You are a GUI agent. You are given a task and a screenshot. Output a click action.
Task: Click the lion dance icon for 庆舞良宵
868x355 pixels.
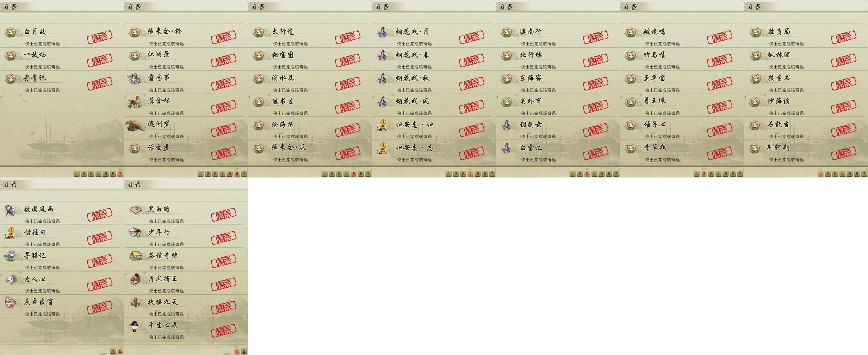11,302
